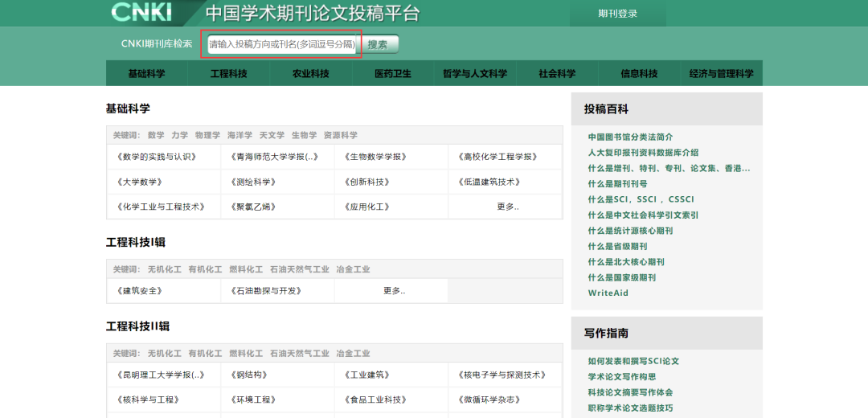The image size is (868, 418).
Task: Select keyword 生物学
Action: coord(304,135)
